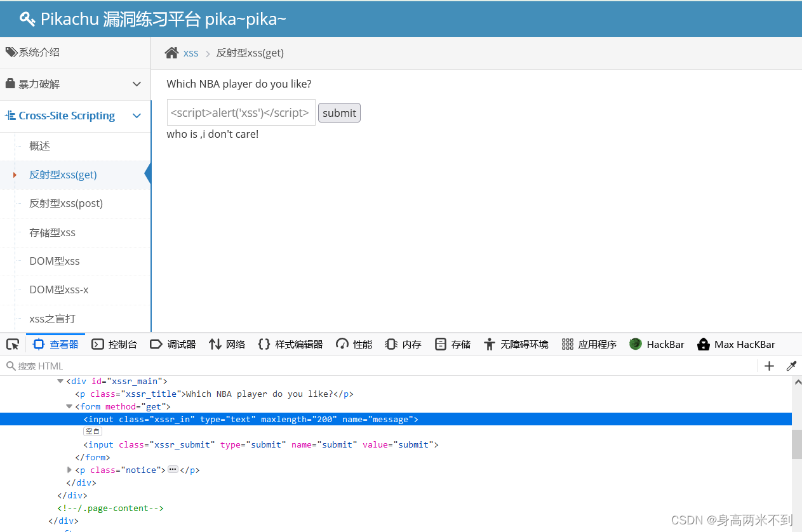Click the lock icon beside 暴力破解

tap(10, 84)
